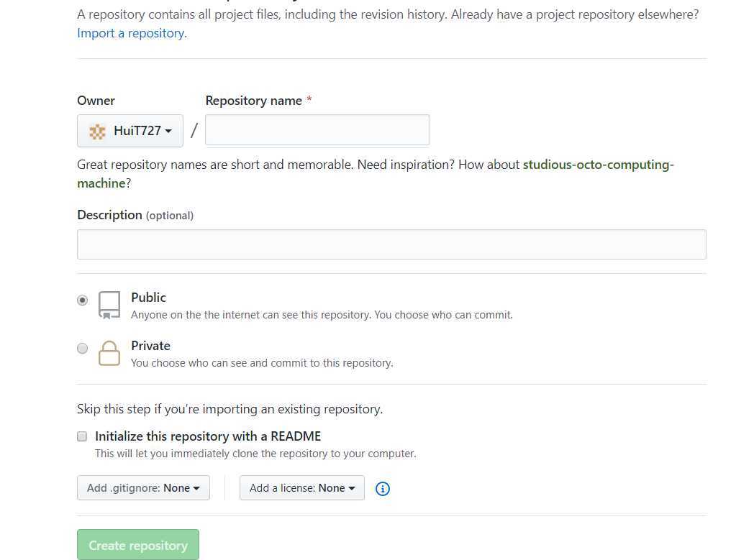This screenshot has width=754, height=560.
Task: Click the Create repository button
Action: click(x=138, y=545)
